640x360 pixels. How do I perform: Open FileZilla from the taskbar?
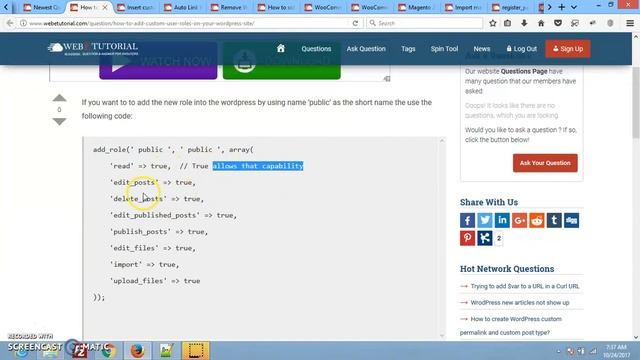tap(80, 351)
